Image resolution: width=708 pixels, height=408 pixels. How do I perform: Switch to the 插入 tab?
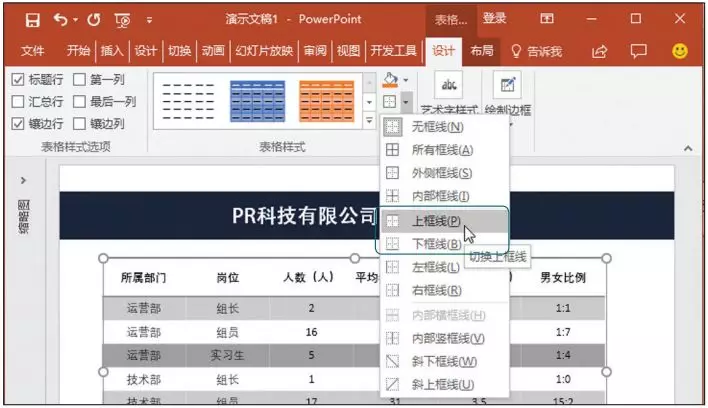pos(112,51)
